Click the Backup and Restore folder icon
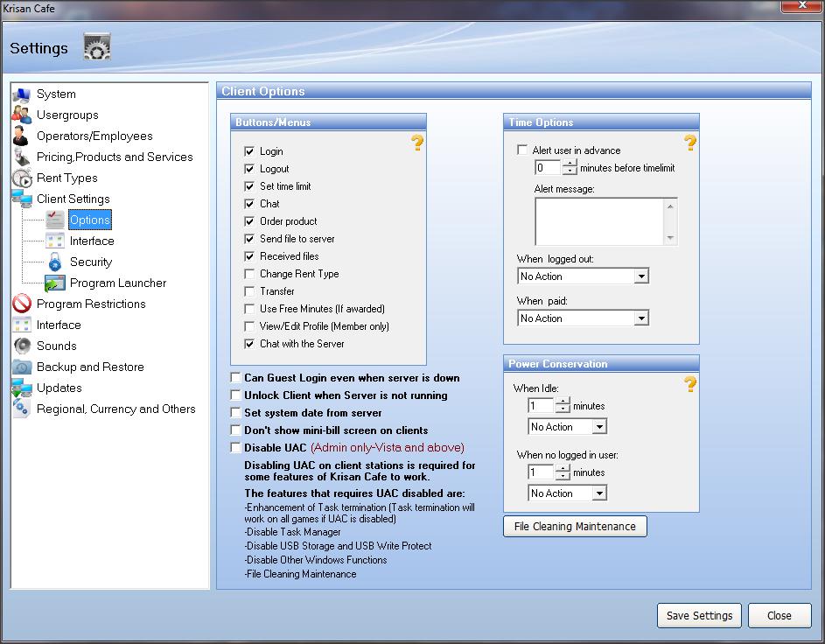 (x=22, y=367)
